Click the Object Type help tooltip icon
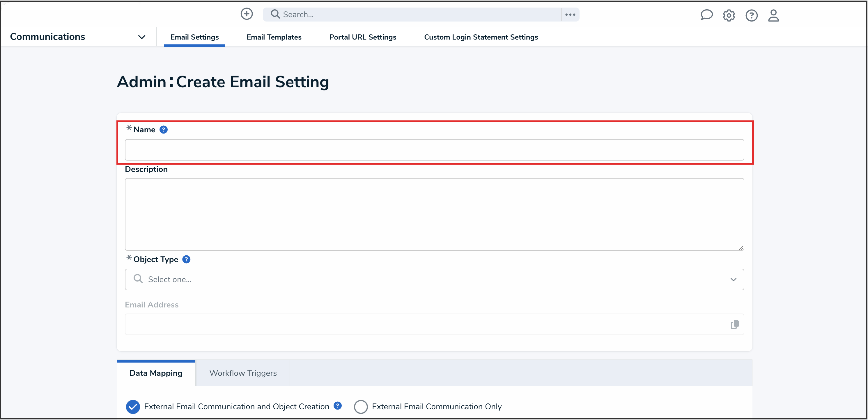This screenshot has width=868, height=420. click(186, 259)
